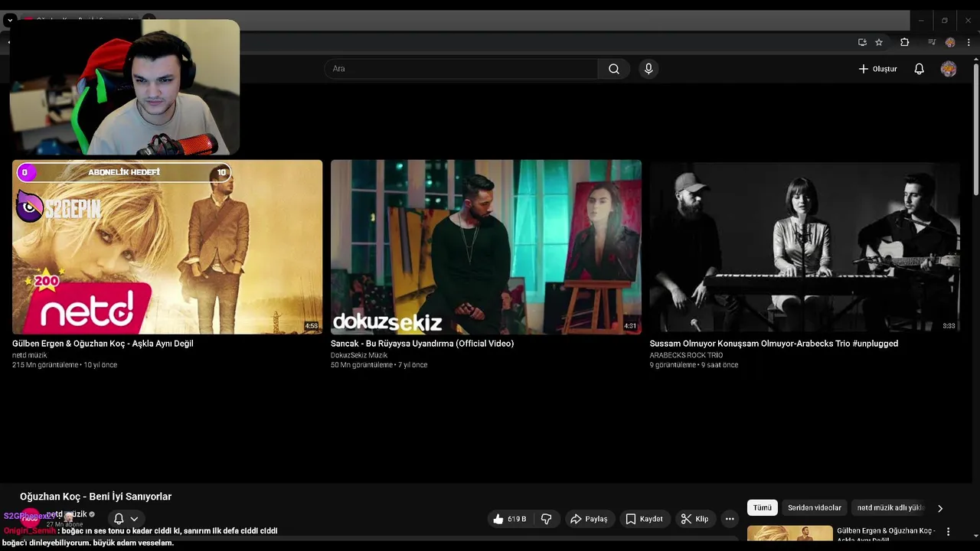Open more actions ellipsis beside Klip
The height and width of the screenshot is (551, 980).
(x=730, y=519)
